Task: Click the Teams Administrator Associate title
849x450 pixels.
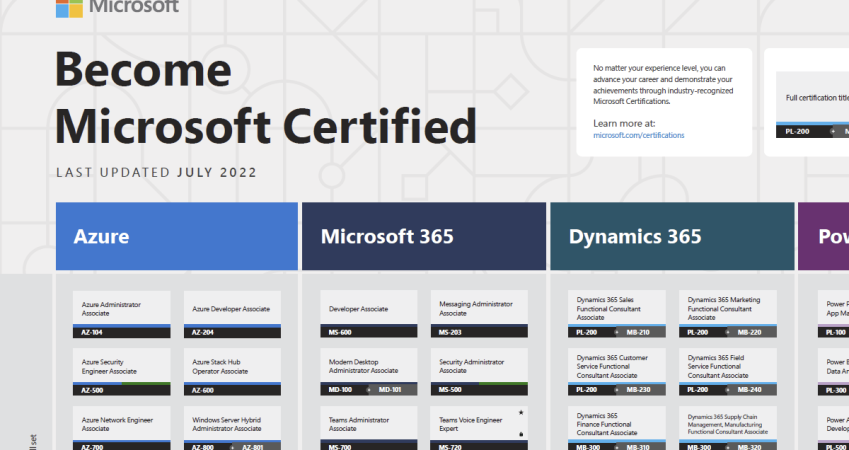Action: [358, 424]
